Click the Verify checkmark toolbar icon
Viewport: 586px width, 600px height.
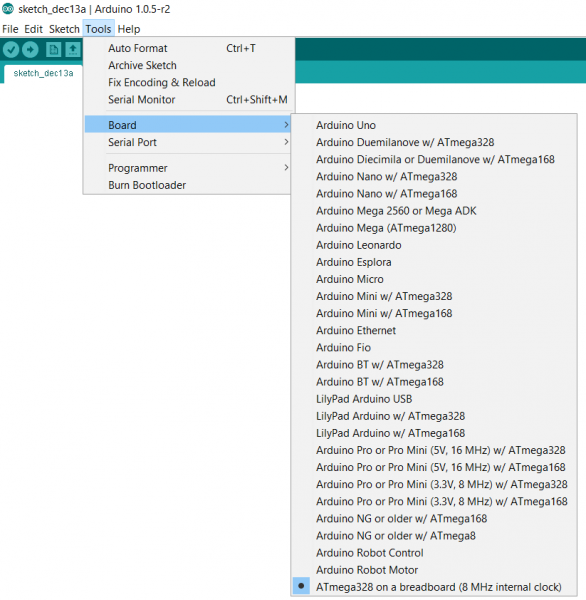click(11, 49)
